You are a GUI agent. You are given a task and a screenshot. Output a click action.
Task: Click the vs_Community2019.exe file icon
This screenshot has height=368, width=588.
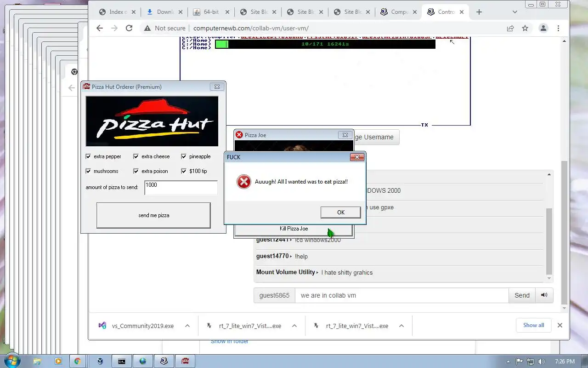click(102, 326)
